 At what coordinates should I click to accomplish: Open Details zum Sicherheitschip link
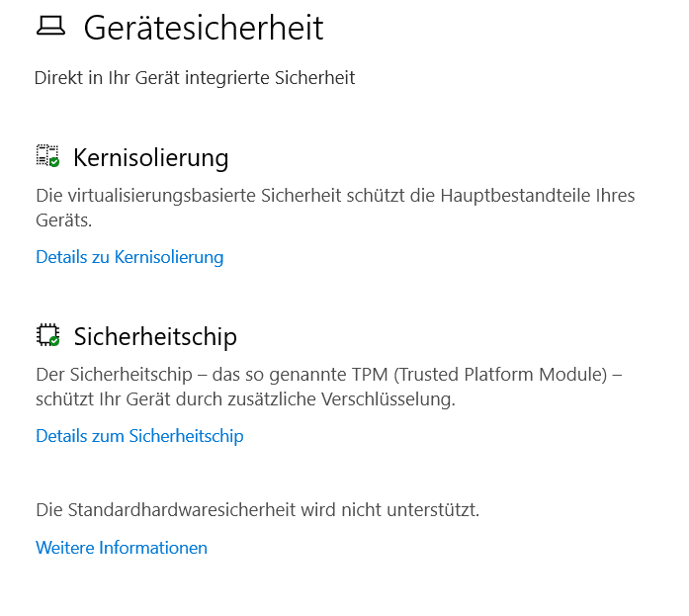139,436
